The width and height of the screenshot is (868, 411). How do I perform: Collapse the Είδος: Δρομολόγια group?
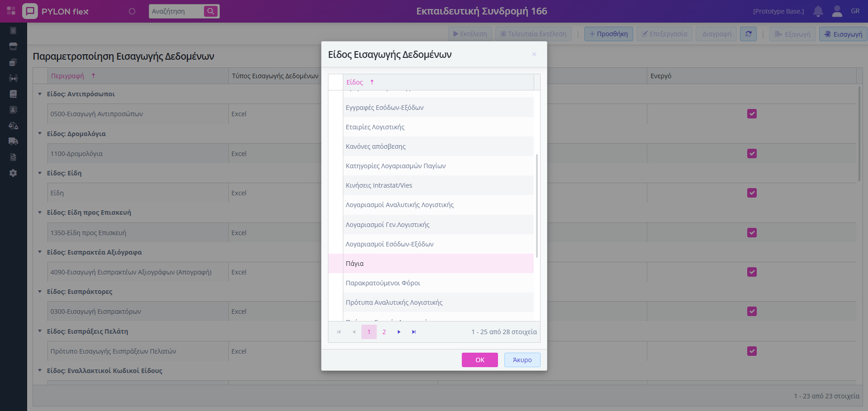click(x=40, y=134)
